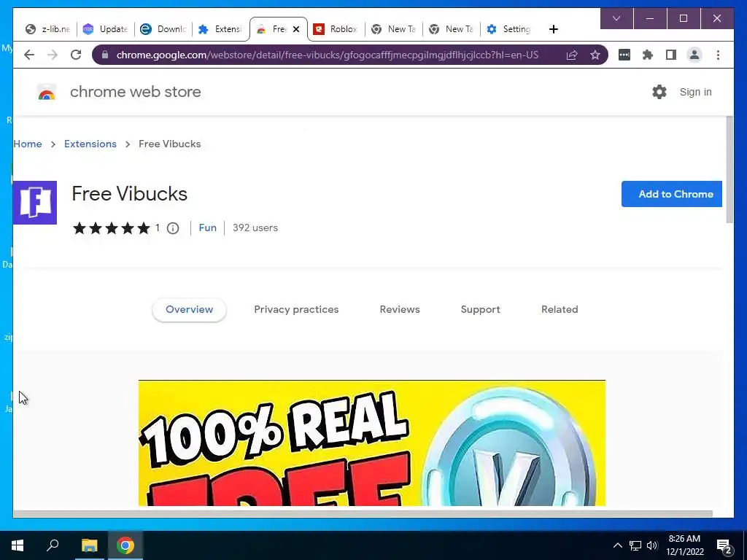Open the Windows Start menu
The image size is (747, 560).
coord(18,545)
